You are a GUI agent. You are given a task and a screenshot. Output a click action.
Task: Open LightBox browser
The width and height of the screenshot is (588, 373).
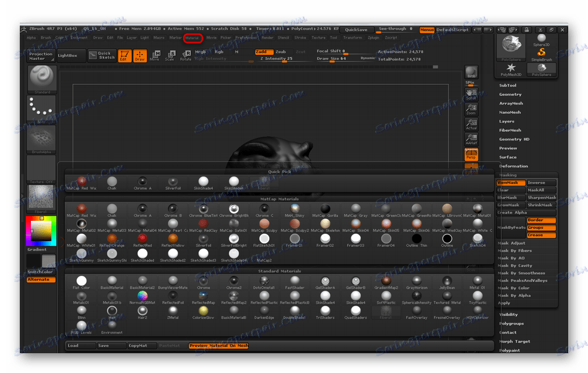click(71, 56)
